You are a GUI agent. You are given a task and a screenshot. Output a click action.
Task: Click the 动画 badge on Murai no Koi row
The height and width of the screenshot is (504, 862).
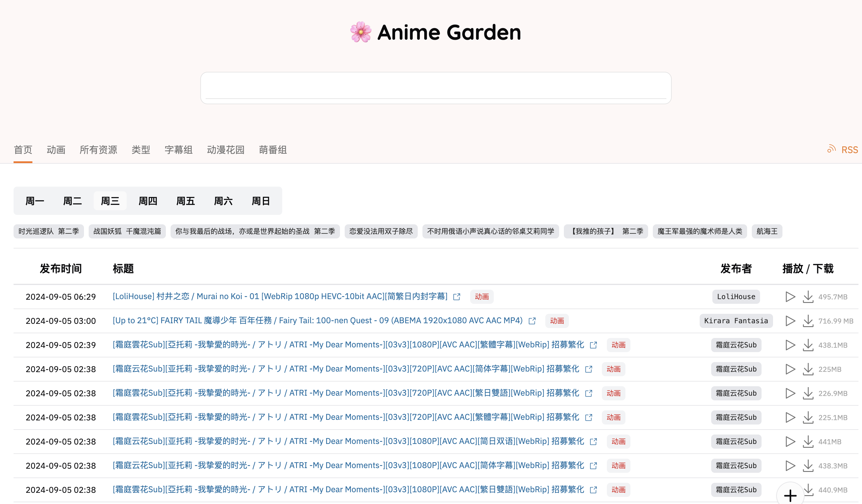pos(482,297)
